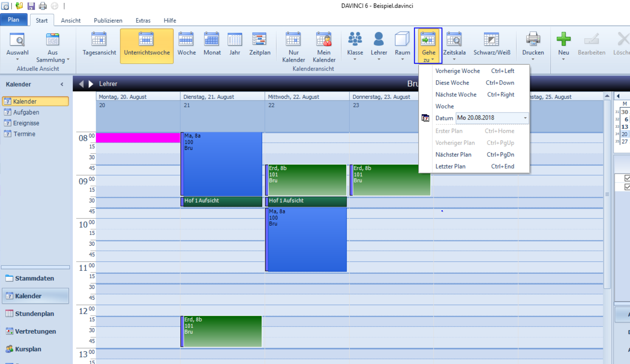
Task: Select the Tuesday Ma, 8a lesson block
Action: [x=222, y=164]
